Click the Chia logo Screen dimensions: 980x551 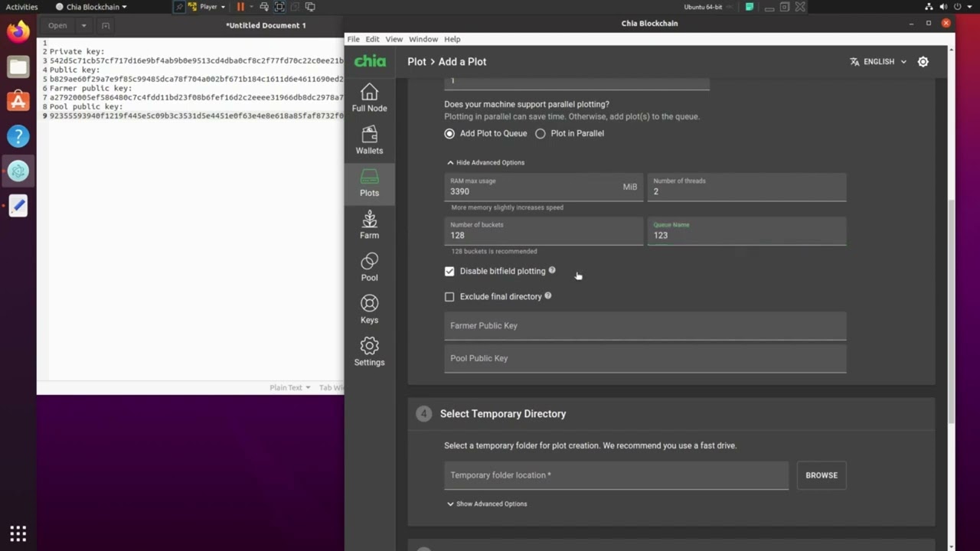pos(370,61)
